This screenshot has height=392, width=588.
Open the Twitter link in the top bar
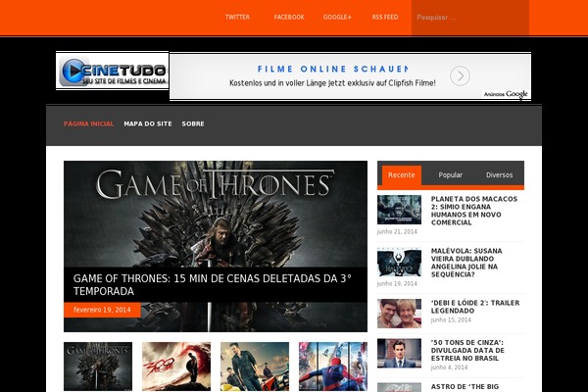(x=237, y=18)
